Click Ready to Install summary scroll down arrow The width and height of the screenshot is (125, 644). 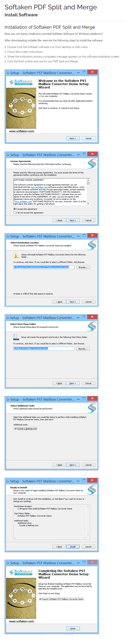pyautogui.click(x=88, y=535)
